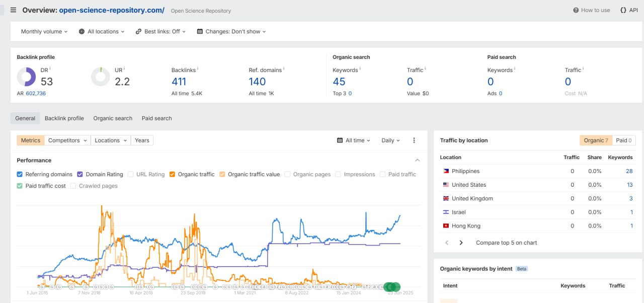The image size is (644, 303).
Task: Select the Paid 0 traffic toggle
Action: click(x=624, y=140)
